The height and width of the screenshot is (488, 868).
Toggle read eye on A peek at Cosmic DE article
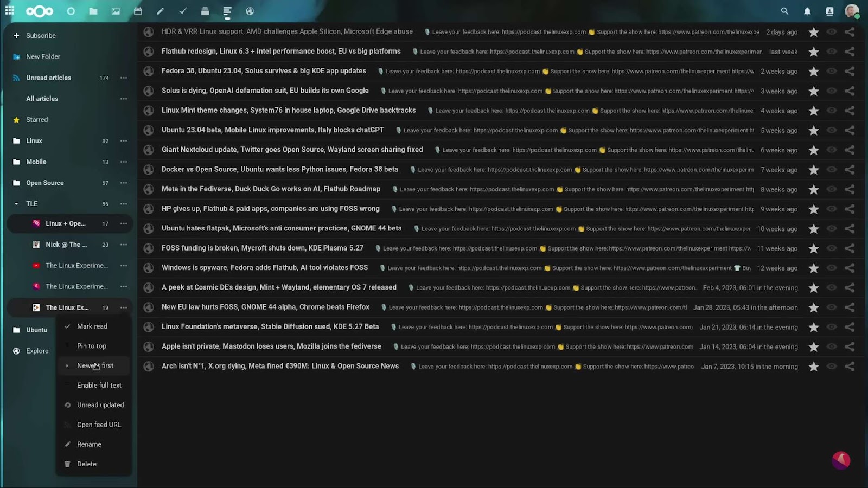831,287
